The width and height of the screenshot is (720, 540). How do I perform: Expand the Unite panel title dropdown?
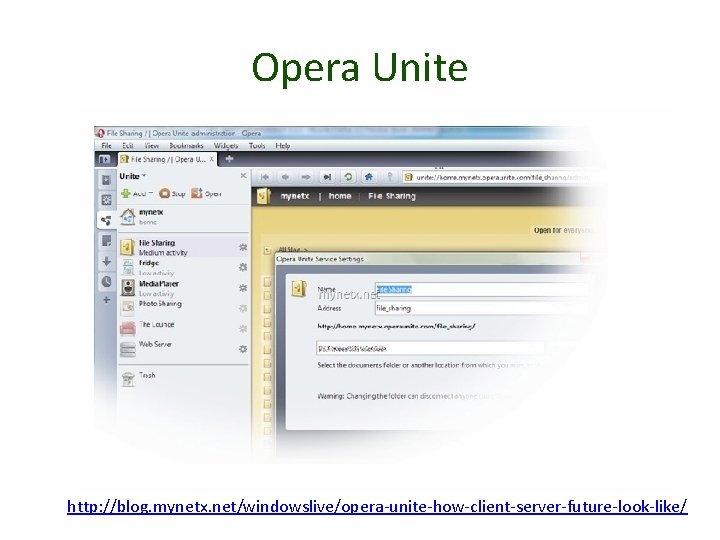click(x=132, y=176)
